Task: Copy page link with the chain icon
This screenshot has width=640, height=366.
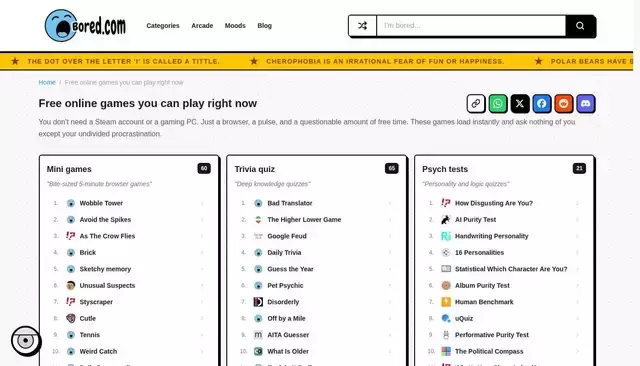Action: tap(476, 104)
